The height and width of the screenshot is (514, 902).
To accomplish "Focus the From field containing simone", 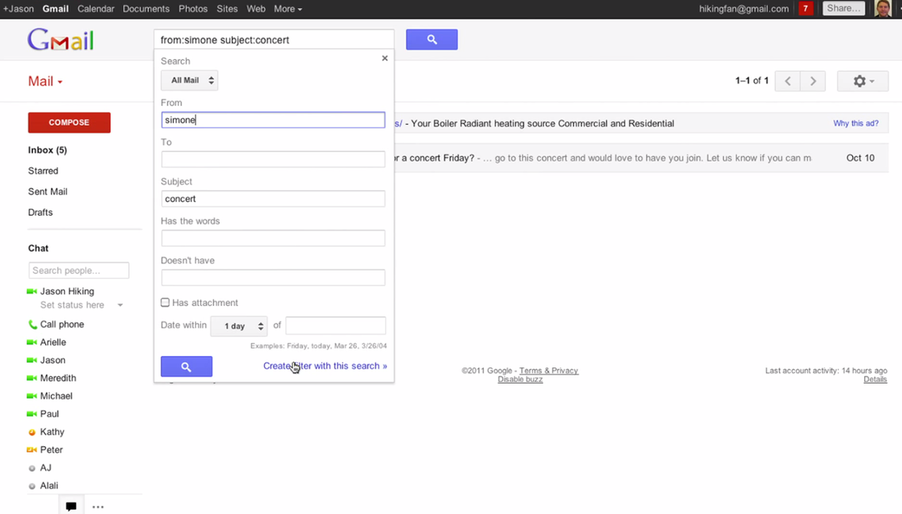I will click(x=273, y=120).
